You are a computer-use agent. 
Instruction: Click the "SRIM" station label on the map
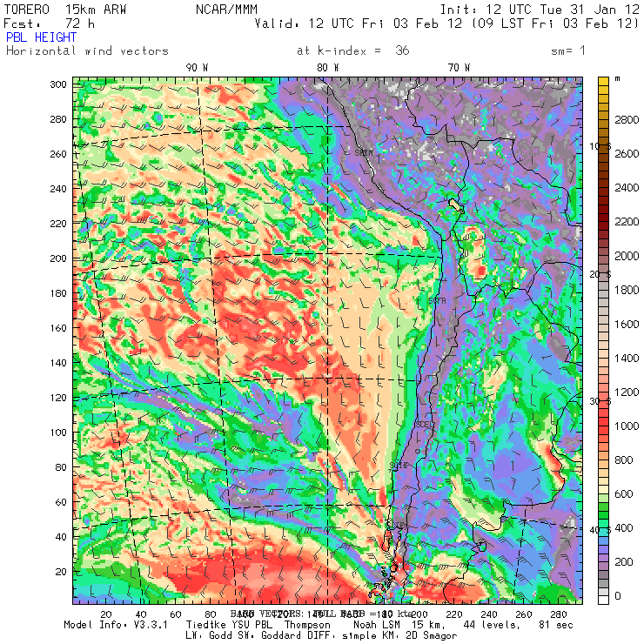click(x=364, y=153)
